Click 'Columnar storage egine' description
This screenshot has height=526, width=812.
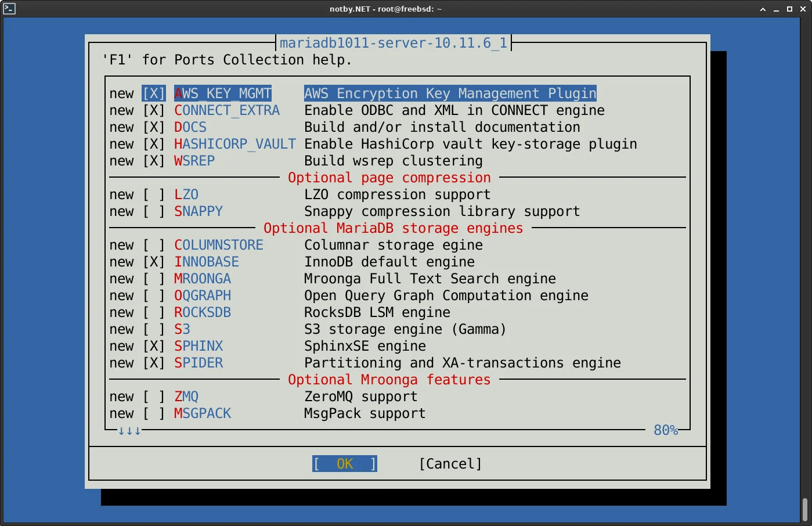tap(394, 245)
